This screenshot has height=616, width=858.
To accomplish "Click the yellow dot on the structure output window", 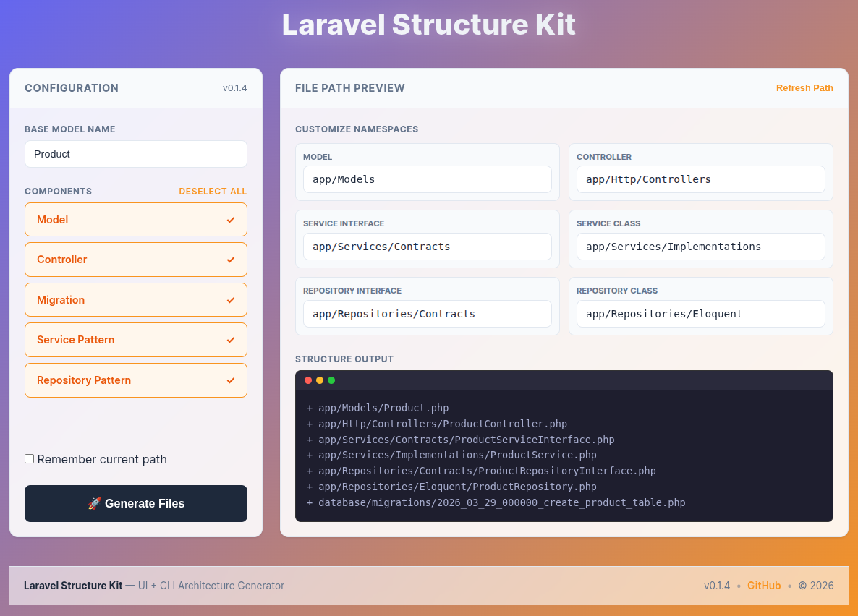I will [320, 379].
